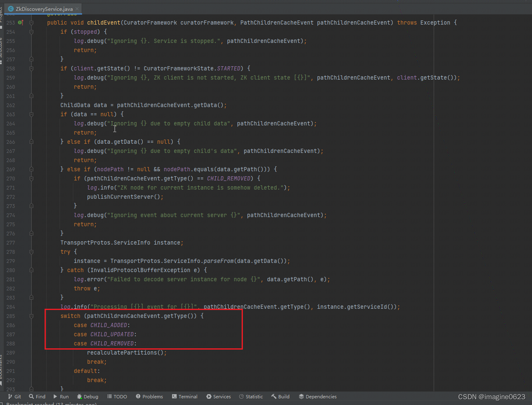Collapse the if (data == null) block, line 263
The width and height of the screenshot is (532, 405).
point(31,114)
